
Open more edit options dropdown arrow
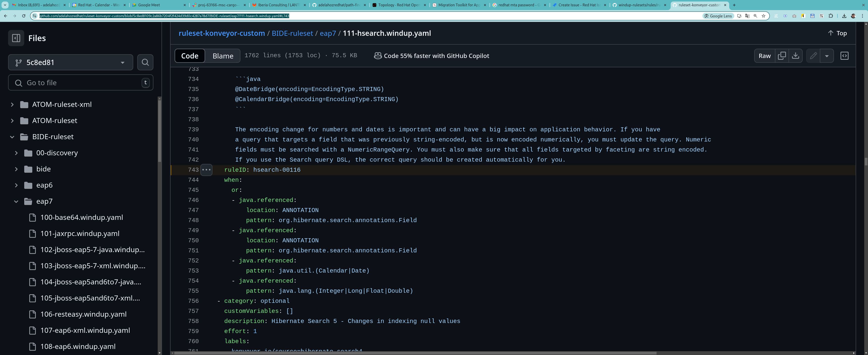click(827, 56)
